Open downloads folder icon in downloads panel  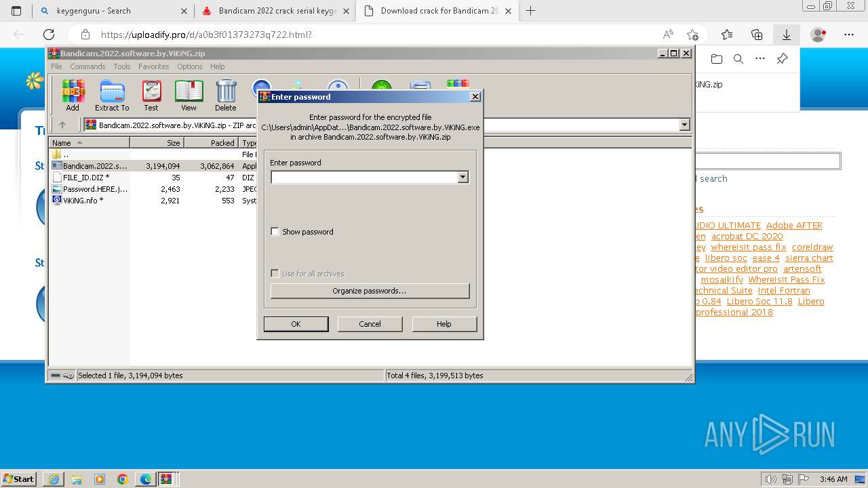[717, 59]
